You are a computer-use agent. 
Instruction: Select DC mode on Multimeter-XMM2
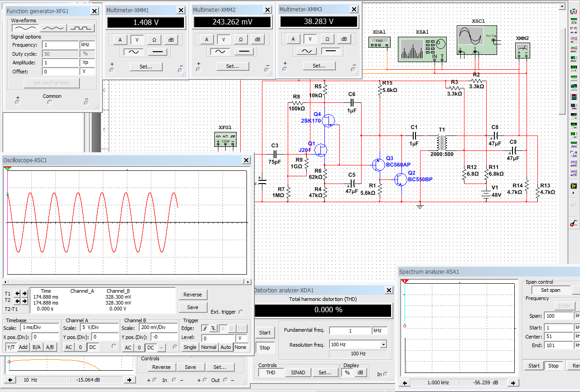tap(244, 52)
